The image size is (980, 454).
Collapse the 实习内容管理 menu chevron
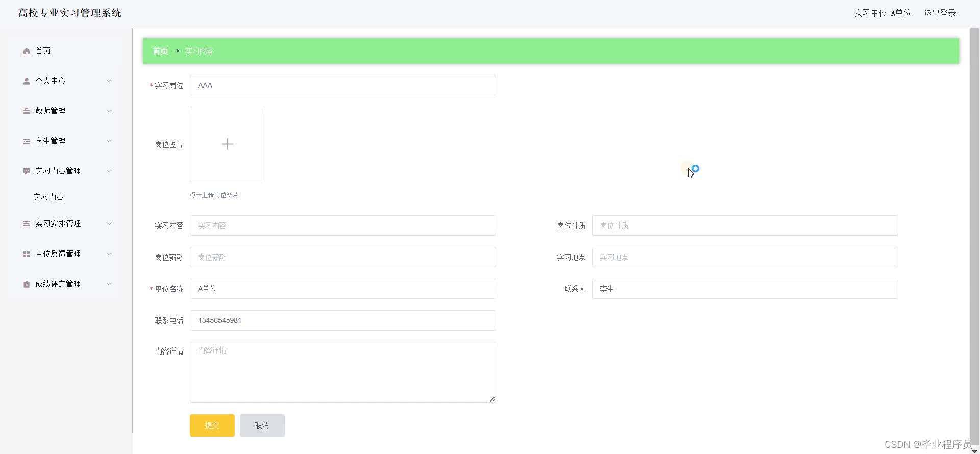[109, 171]
